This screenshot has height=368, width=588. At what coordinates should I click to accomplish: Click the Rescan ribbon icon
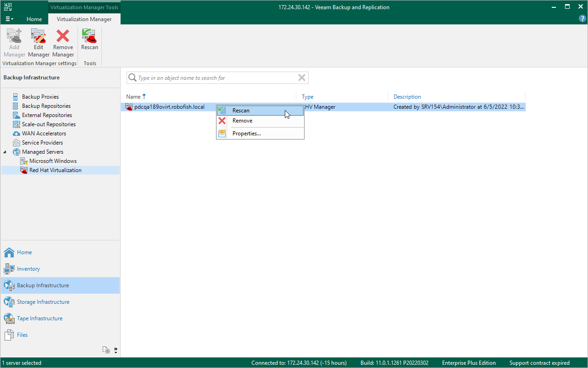point(89,36)
